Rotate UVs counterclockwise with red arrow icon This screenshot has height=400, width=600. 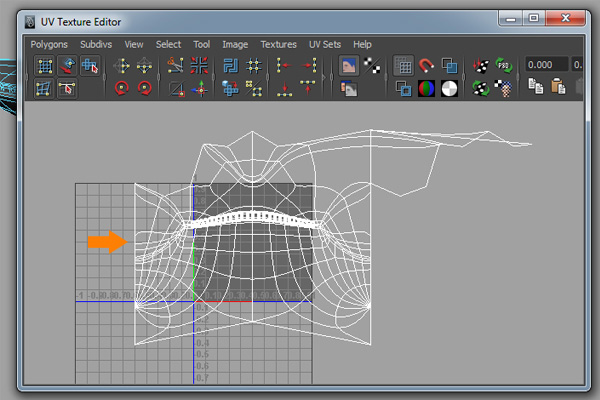point(122,88)
